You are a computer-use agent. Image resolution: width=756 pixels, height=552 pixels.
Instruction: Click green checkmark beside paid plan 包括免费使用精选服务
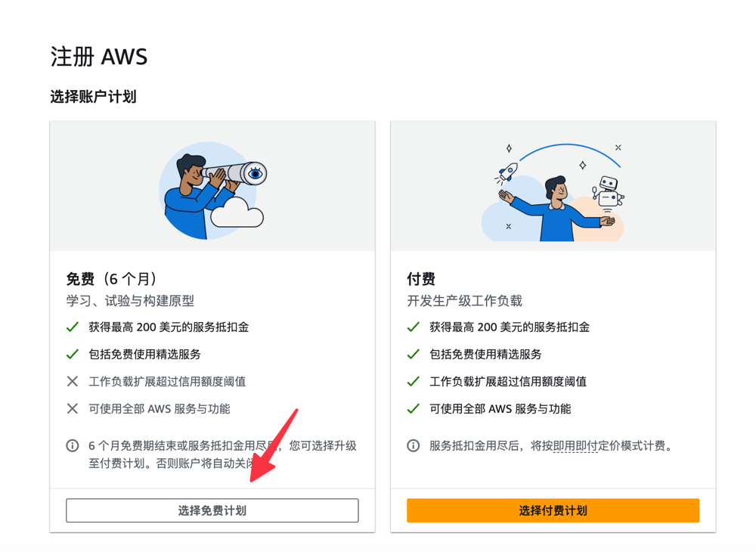pyautogui.click(x=414, y=355)
